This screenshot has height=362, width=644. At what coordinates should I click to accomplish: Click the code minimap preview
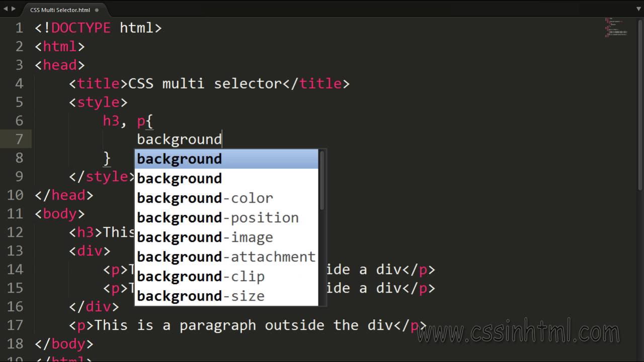[616, 29]
